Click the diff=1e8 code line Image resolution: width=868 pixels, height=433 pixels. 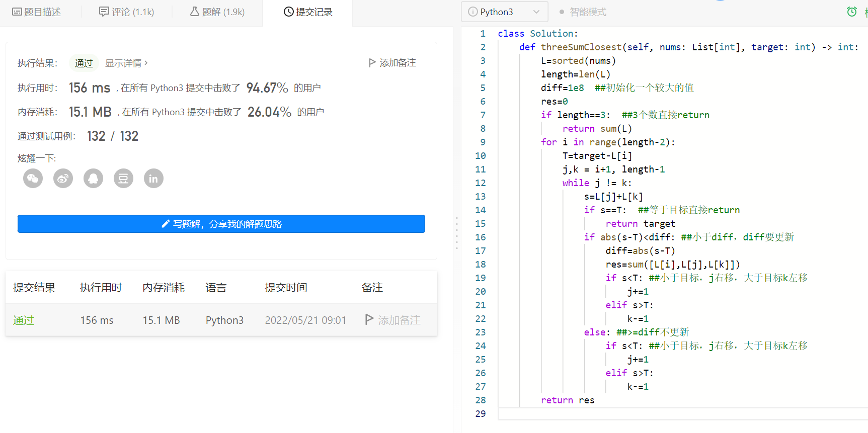point(617,88)
